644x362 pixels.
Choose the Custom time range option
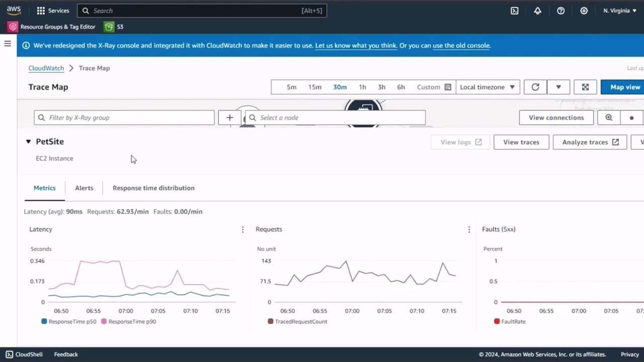pos(433,87)
